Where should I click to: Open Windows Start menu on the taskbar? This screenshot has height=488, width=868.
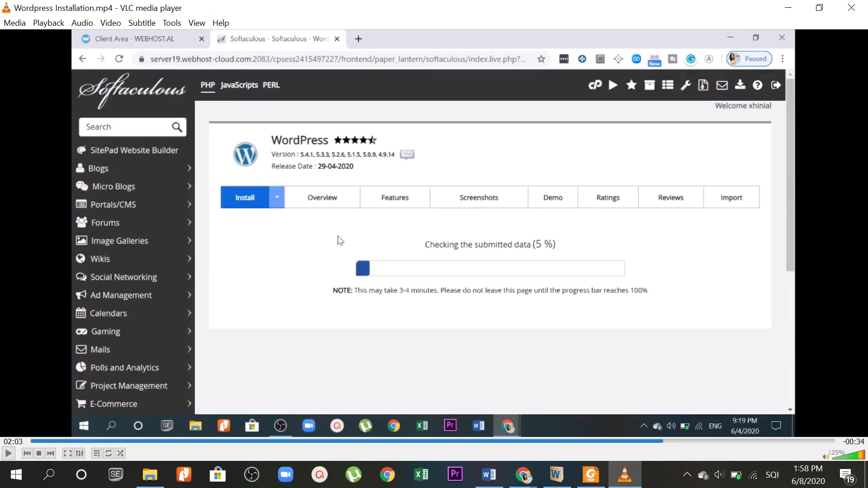point(16,474)
